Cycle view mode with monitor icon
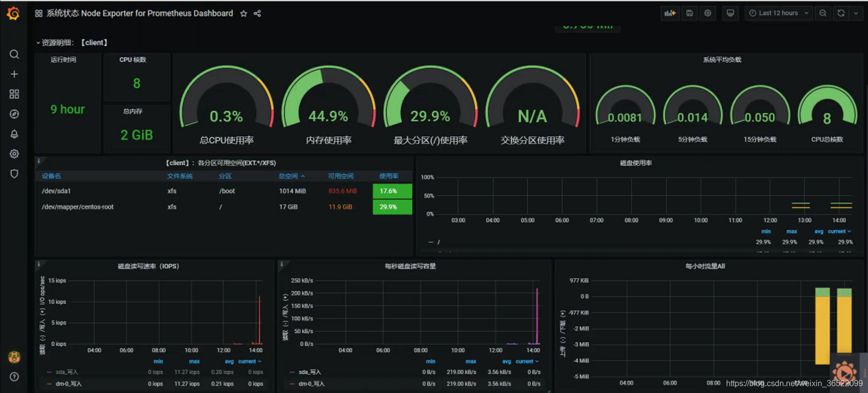 pos(730,13)
